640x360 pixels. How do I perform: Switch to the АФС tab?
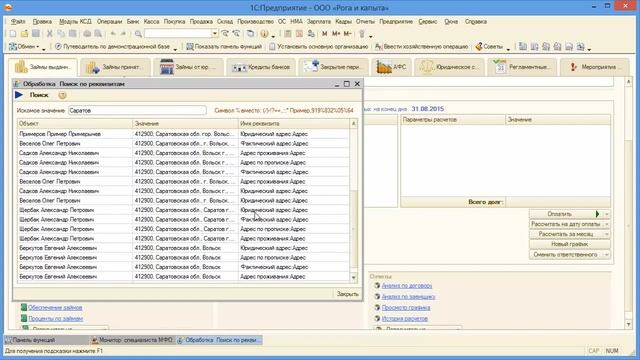pyautogui.click(x=391, y=67)
